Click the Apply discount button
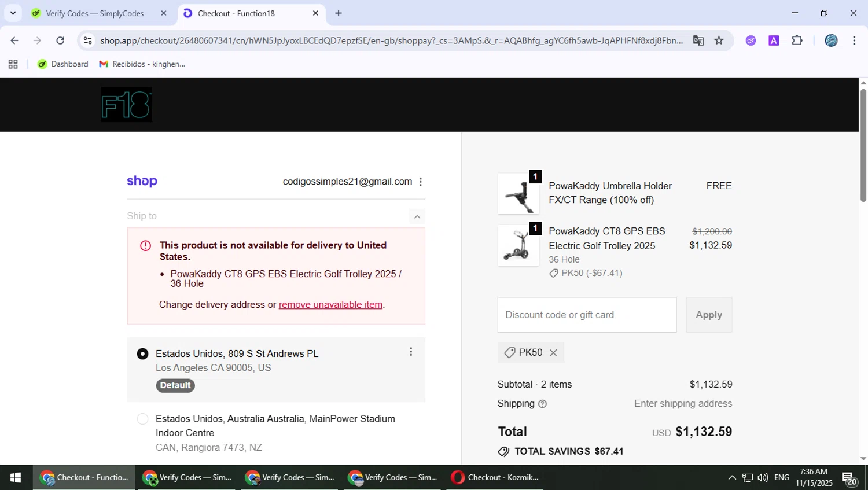Image resolution: width=868 pixels, height=490 pixels. tap(709, 315)
